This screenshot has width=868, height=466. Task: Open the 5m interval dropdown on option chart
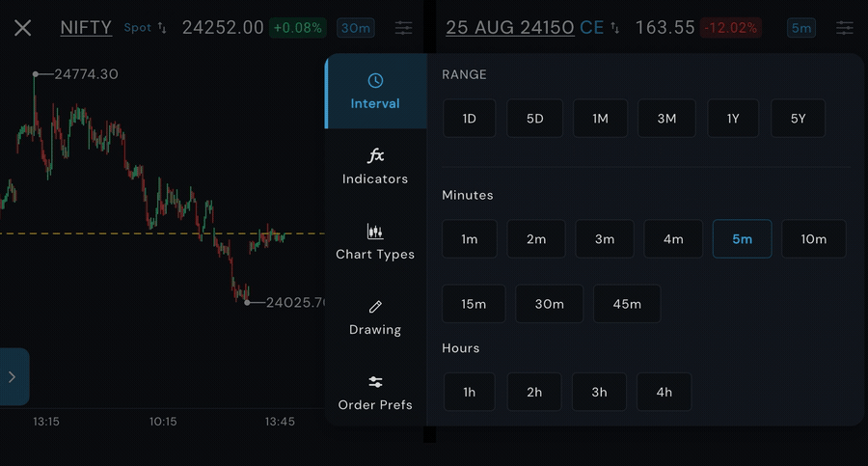[x=801, y=28]
